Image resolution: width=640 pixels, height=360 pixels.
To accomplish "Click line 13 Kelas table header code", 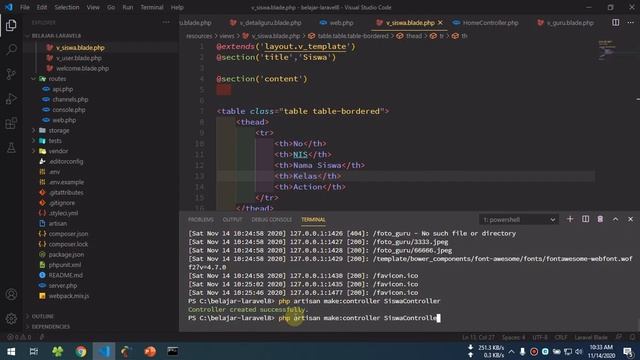I will (307, 176).
